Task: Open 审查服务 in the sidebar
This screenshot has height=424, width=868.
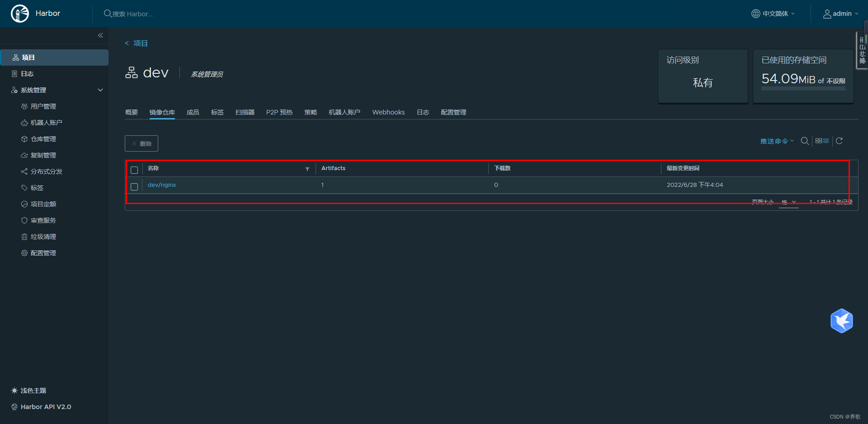Action: pos(43,220)
